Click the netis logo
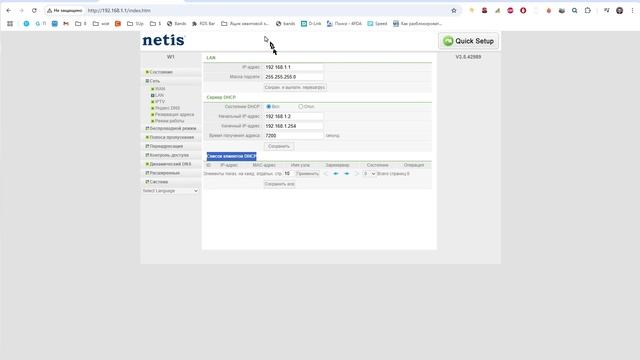The width and height of the screenshot is (640, 360). 163,40
